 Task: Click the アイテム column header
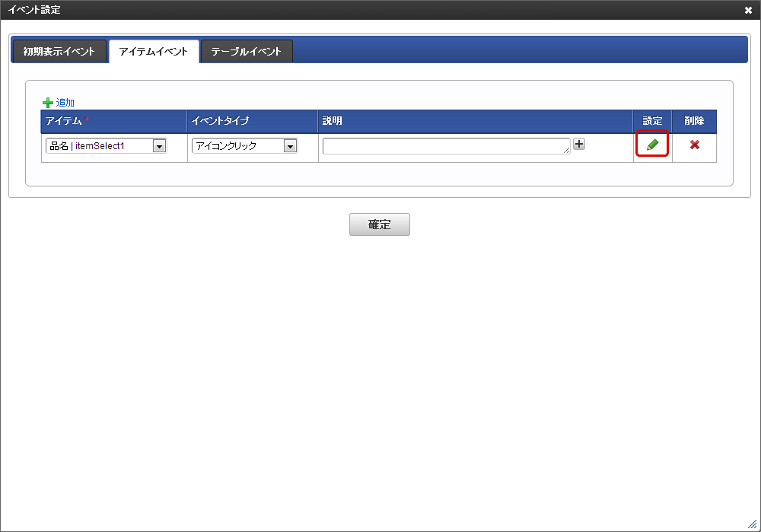point(114,121)
